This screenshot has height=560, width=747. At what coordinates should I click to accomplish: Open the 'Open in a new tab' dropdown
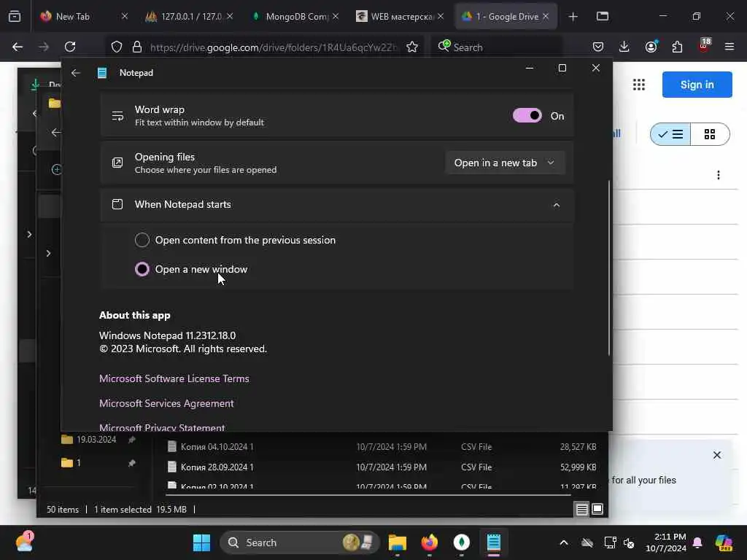tap(505, 163)
